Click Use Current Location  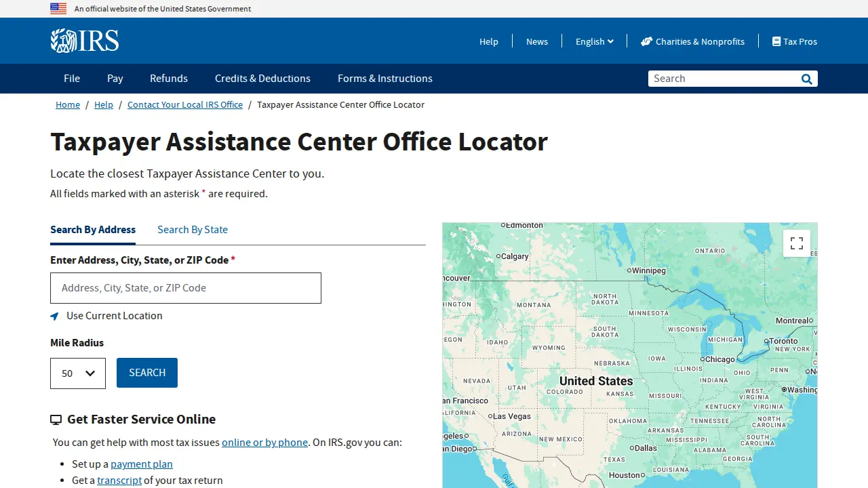115,316
